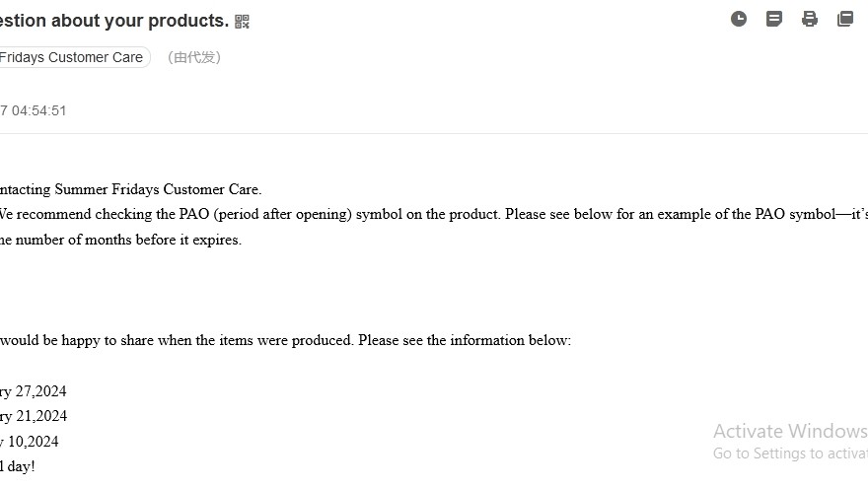
Task: Open the Fridays Customer Care sender chip
Action: coord(74,57)
